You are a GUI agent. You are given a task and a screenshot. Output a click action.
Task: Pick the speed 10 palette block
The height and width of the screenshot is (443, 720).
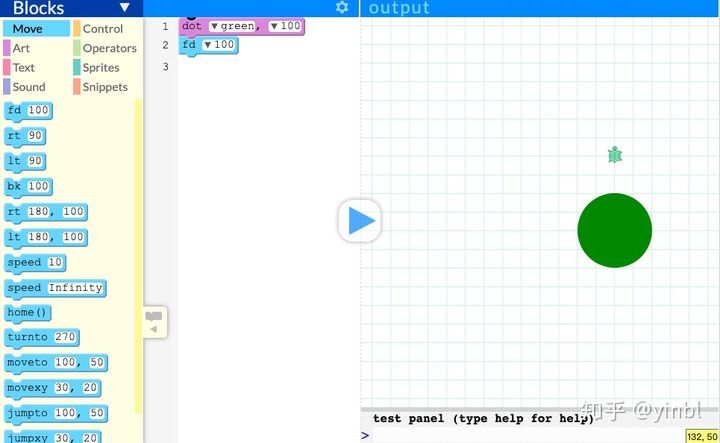pos(35,263)
